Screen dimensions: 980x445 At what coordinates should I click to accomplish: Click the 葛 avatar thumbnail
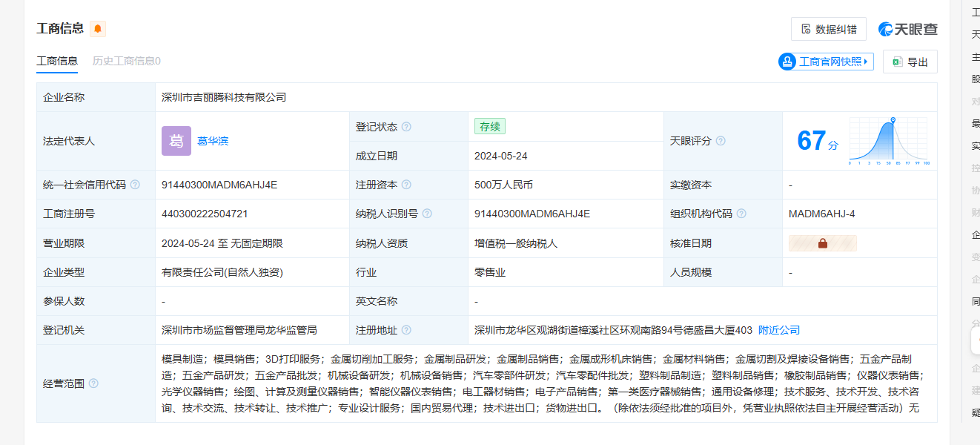(x=176, y=141)
